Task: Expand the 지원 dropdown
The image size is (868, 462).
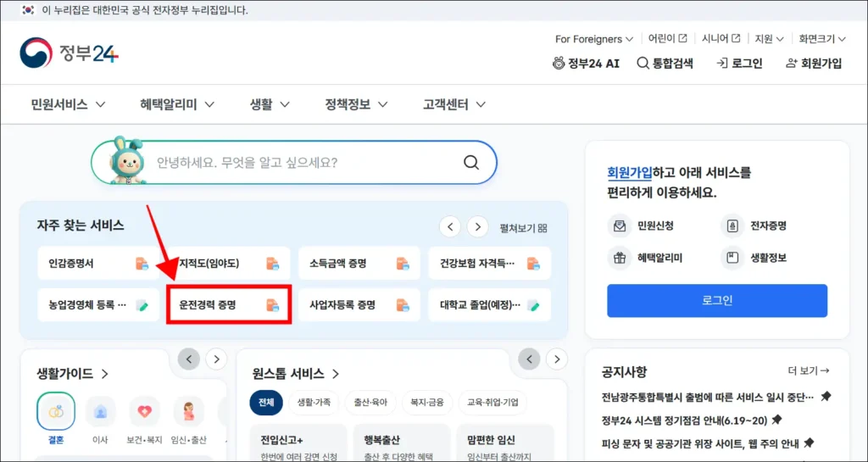Action: (x=770, y=39)
